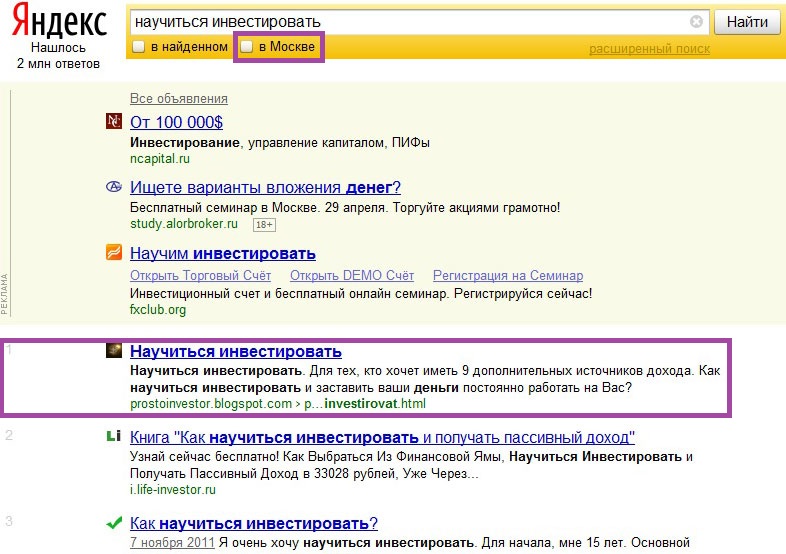
Task: Tick the 'в Москве' checkbox
Action: click(246, 47)
